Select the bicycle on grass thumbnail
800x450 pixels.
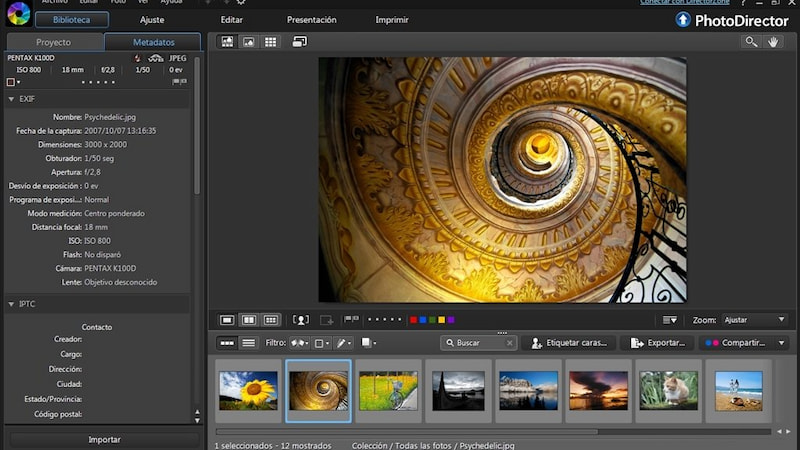pyautogui.click(x=388, y=391)
